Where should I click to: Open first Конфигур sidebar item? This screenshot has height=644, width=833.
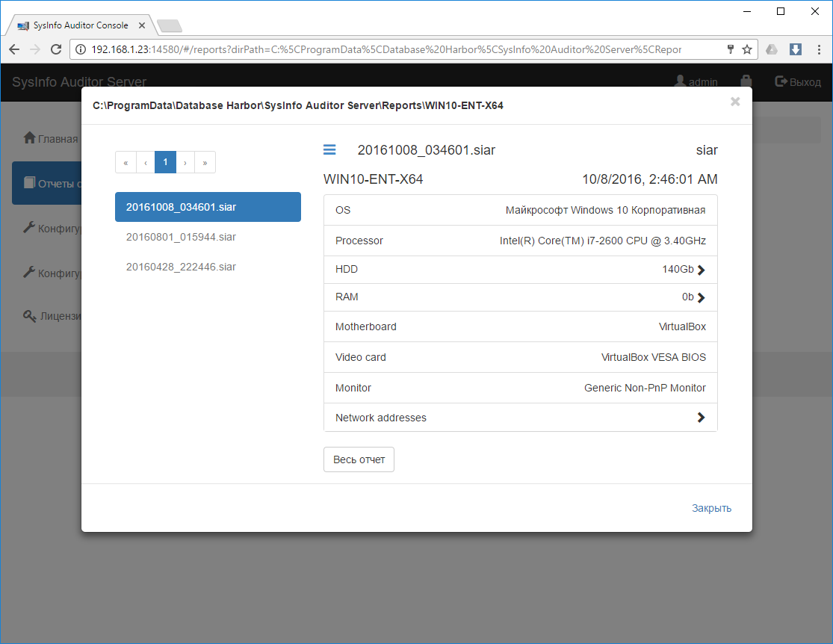52,229
